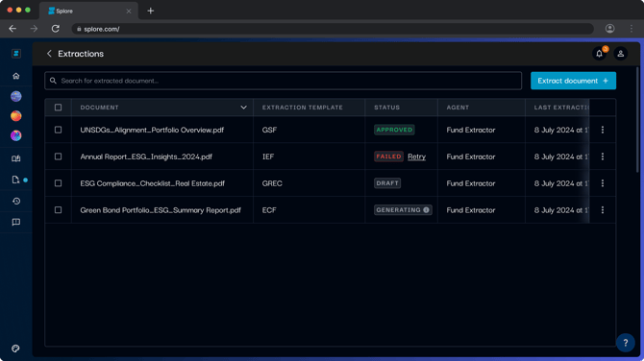Check the box for ESG Compliance_Checklist_Real Estate.pdf
Viewport: 644px width, 361px height.
tap(58, 183)
